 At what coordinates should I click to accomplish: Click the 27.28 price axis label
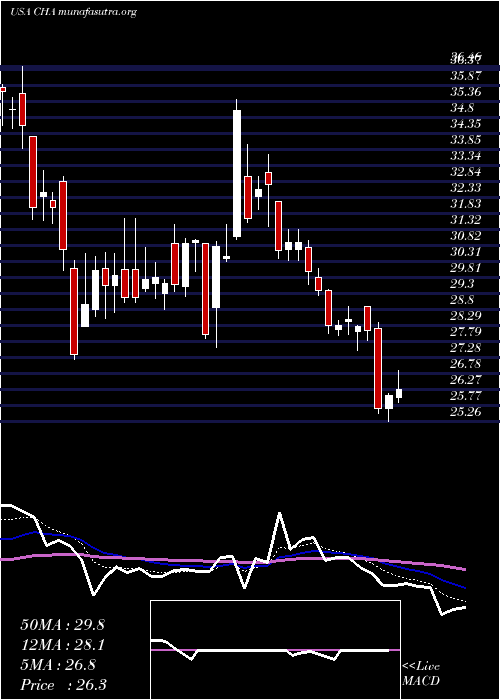point(466,348)
